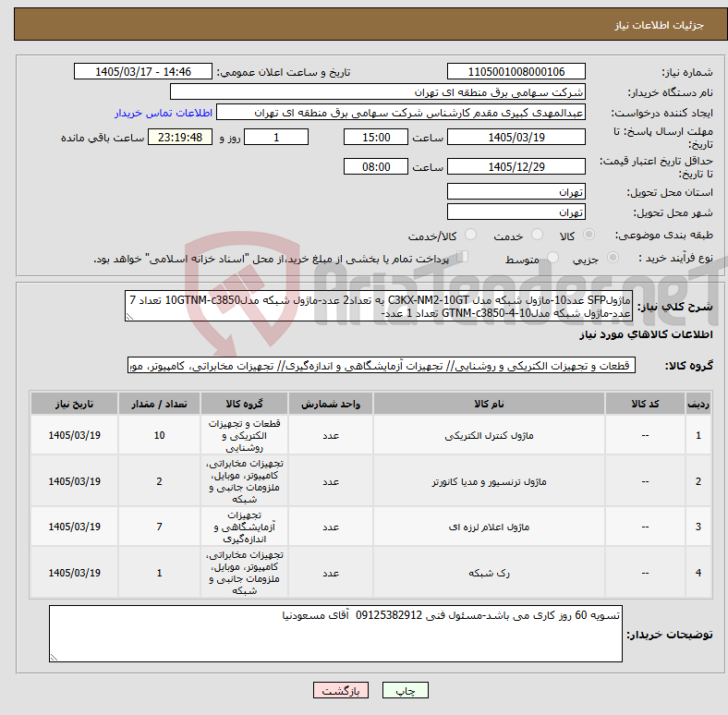
Task: Click item name ماژول کنترل الکتریکی
Action: (489, 435)
